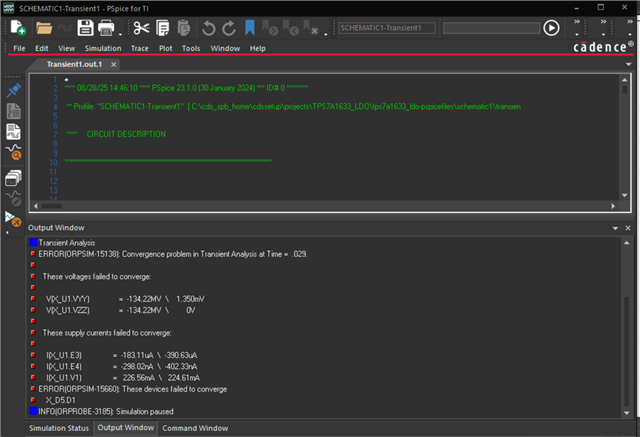Open the Simulation menu
Screen dimensions: 640x437
coord(103,48)
